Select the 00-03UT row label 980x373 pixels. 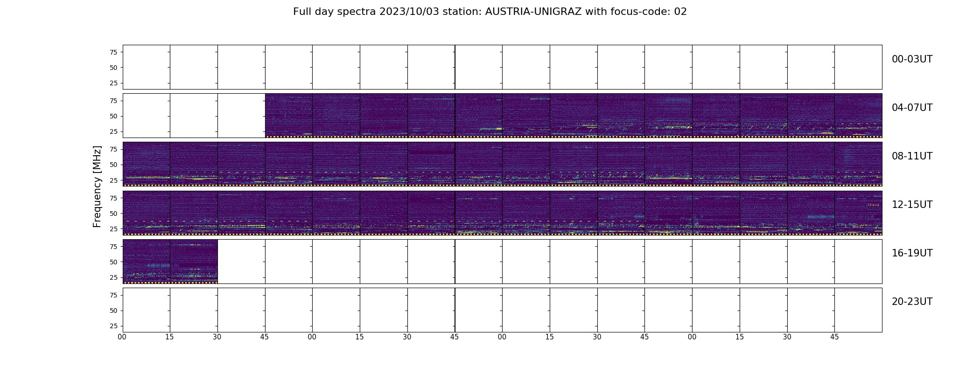[912, 59]
